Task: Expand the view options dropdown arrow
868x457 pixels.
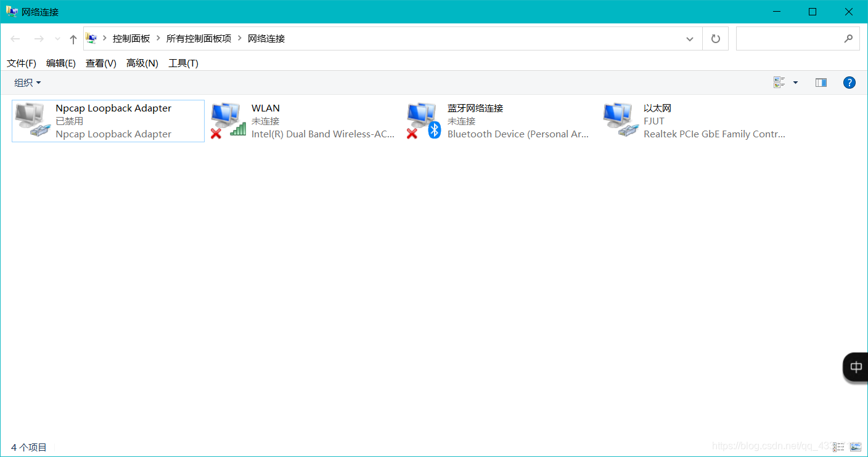Action: tap(795, 83)
